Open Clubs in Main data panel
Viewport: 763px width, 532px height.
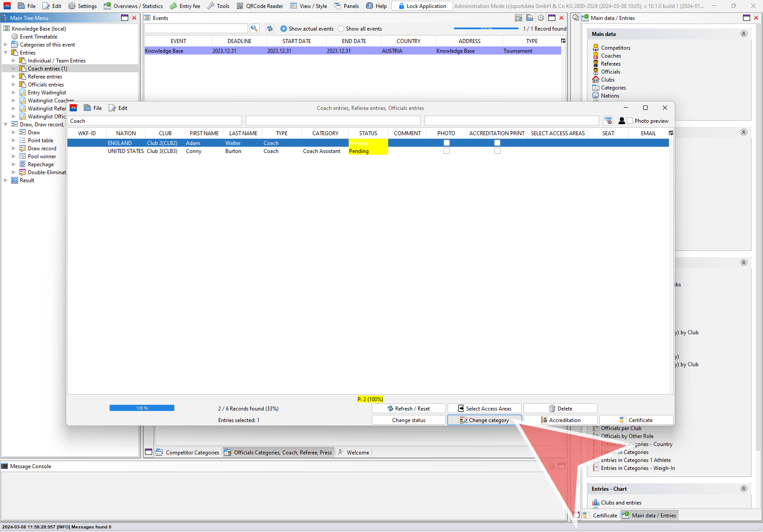[607, 80]
